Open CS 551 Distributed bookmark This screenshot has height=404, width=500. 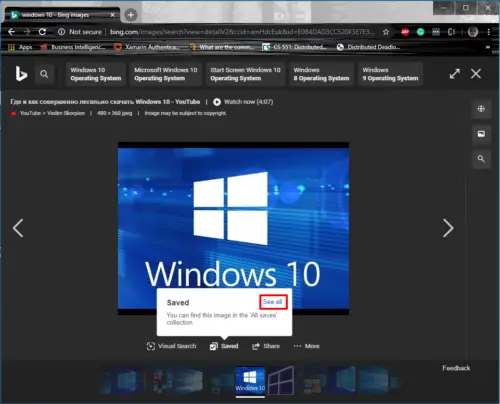click(295, 47)
